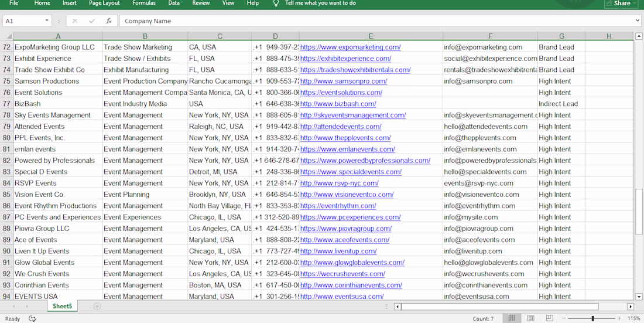644x323 pixels.
Task: Click the Cancel (X) formula bar icon
Action: tap(75, 21)
